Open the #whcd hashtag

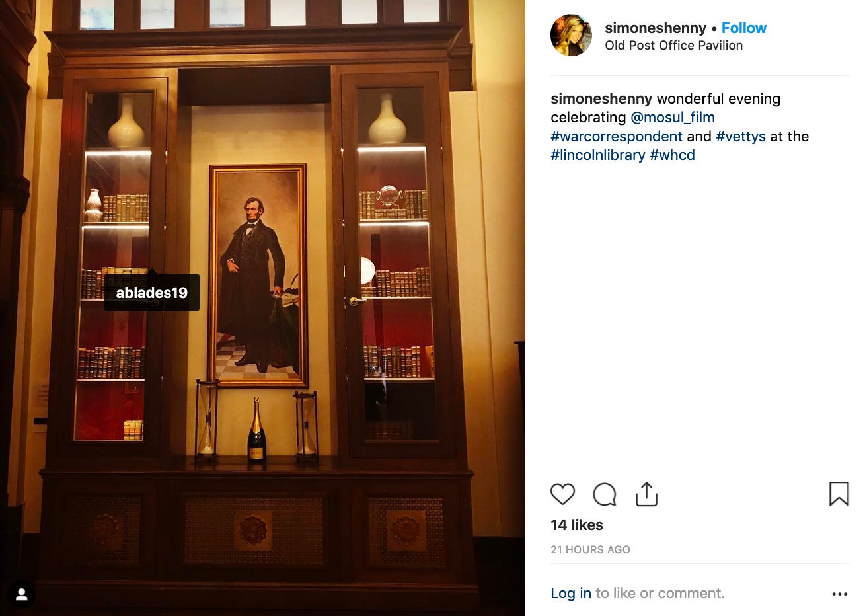pyautogui.click(x=672, y=155)
